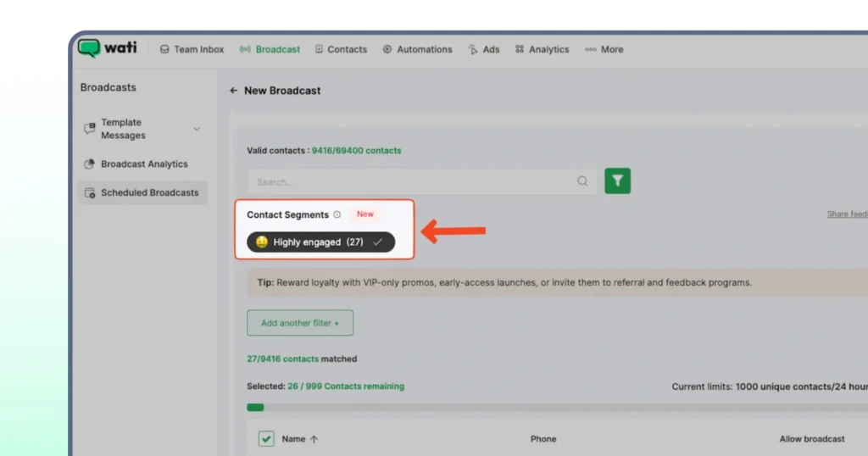Click the Template Messages sidebar icon
The image size is (868, 456).
(x=90, y=129)
